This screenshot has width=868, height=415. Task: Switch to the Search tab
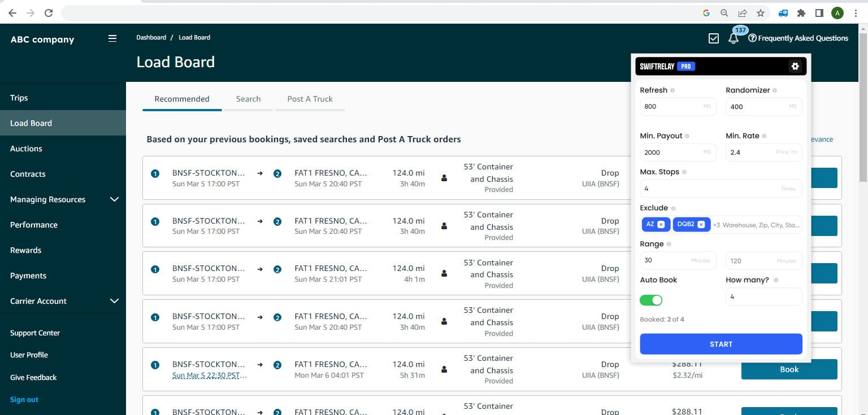[248, 99]
